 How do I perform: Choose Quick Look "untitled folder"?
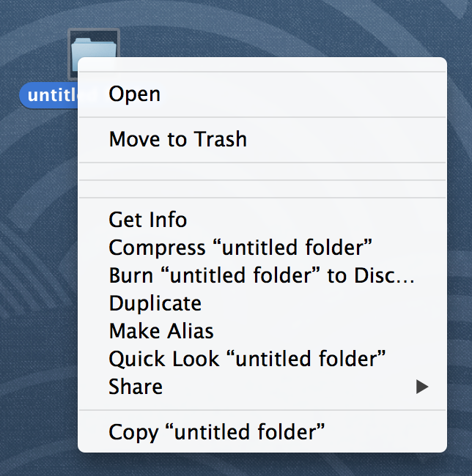pyautogui.click(x=262, y=359)
